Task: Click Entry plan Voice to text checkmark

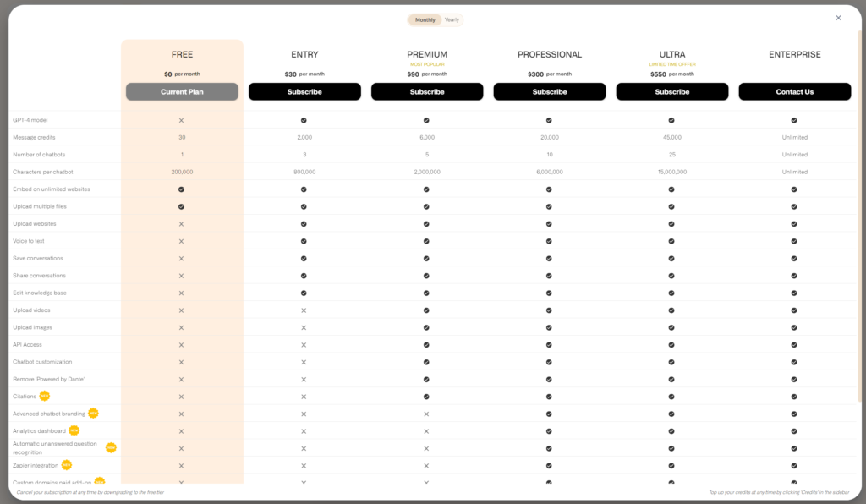Action: tap(304, 241)
